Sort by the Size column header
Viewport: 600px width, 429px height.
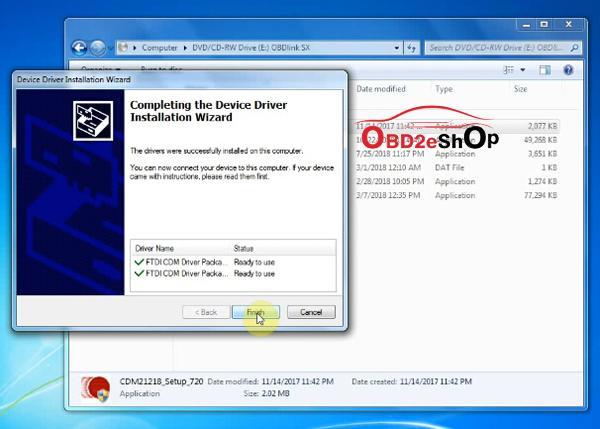(520, 89)
